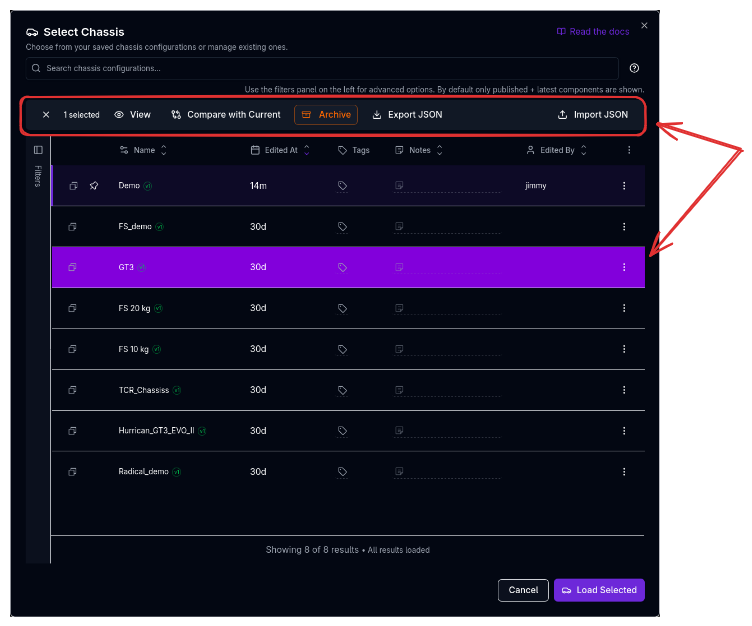Open the Read the docs link
752x626 pixels.
(593, 32)
